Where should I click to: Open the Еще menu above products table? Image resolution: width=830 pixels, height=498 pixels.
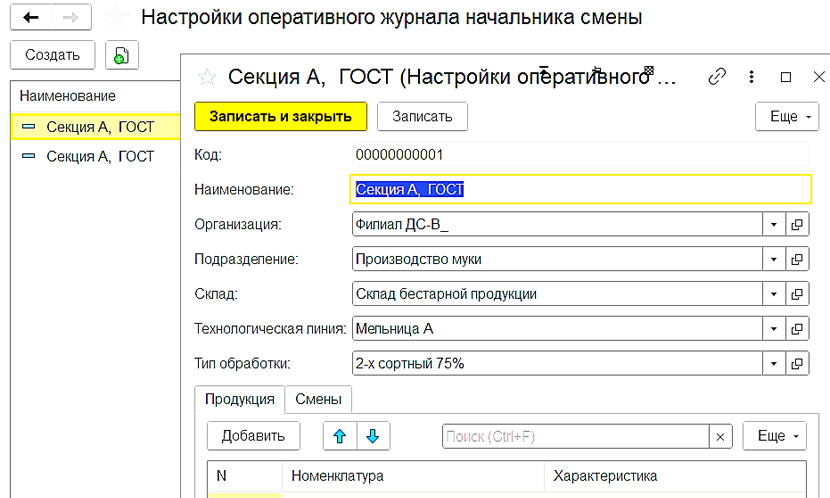coord(775,436)
